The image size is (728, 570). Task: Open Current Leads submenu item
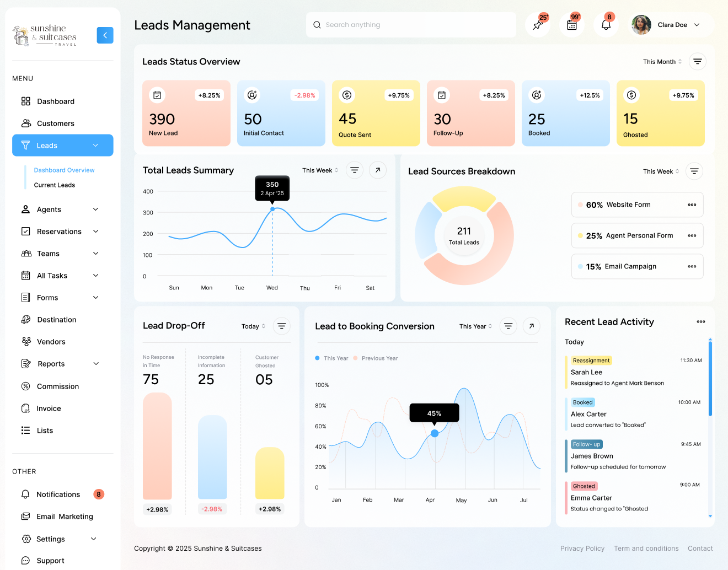(x=55, y=185)
